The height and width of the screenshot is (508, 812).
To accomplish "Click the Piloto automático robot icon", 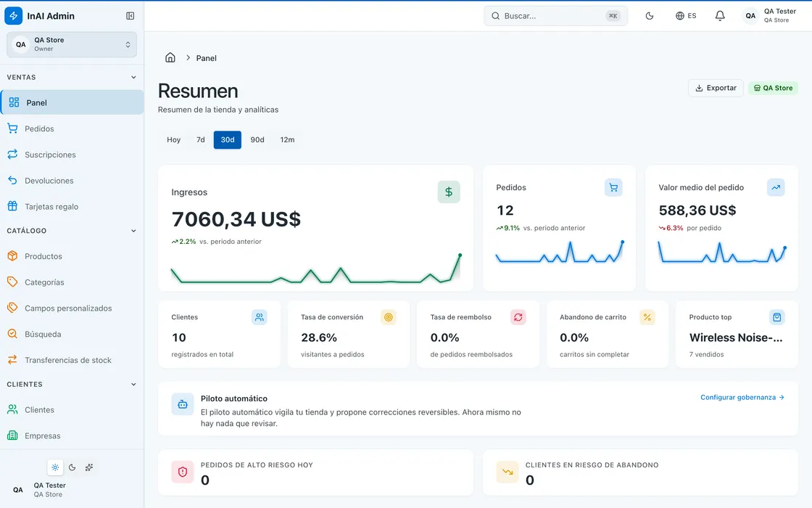I will (x=183, y=404).
